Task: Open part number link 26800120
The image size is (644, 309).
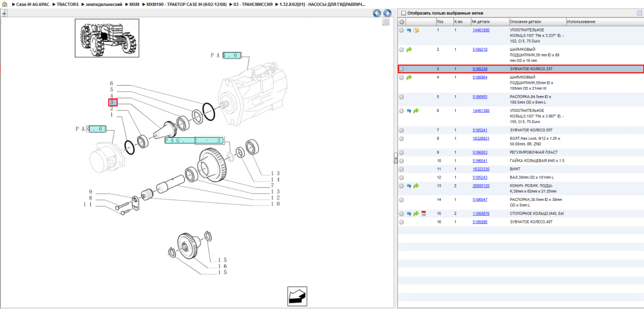Action: [x=481, y=186]
